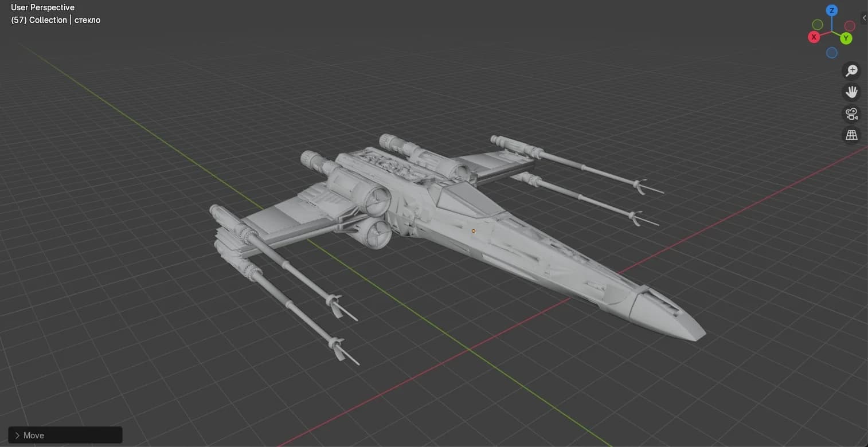Expand the Move operator panel

[65, 436]
